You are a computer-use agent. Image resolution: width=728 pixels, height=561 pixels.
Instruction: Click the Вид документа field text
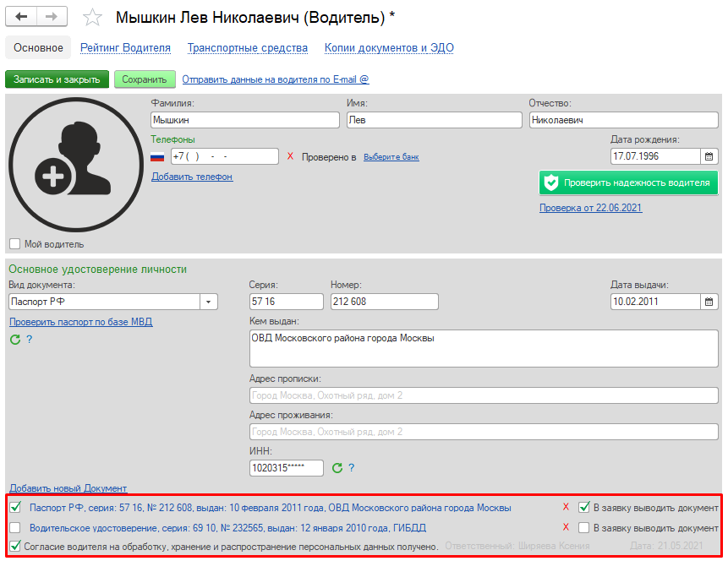[x=105, y=302]
